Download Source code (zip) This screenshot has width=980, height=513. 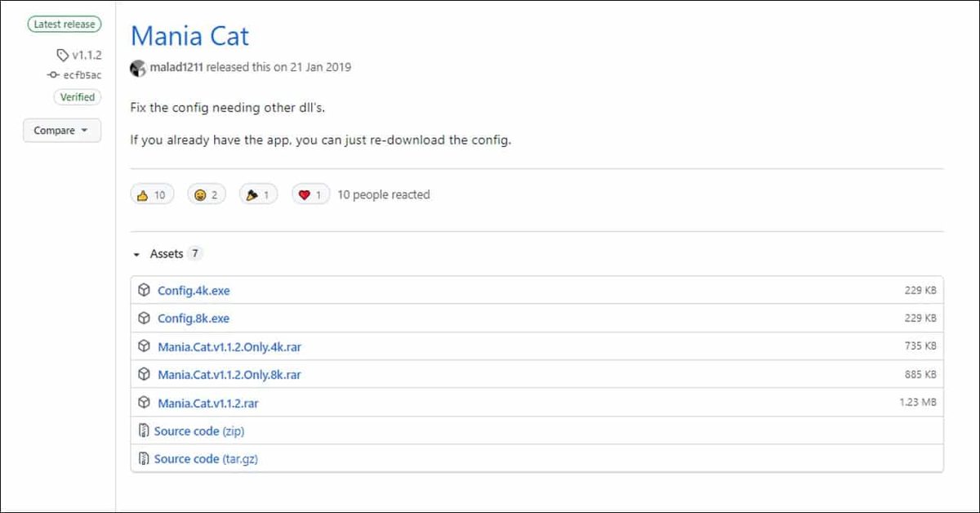(x=199, y=431)
